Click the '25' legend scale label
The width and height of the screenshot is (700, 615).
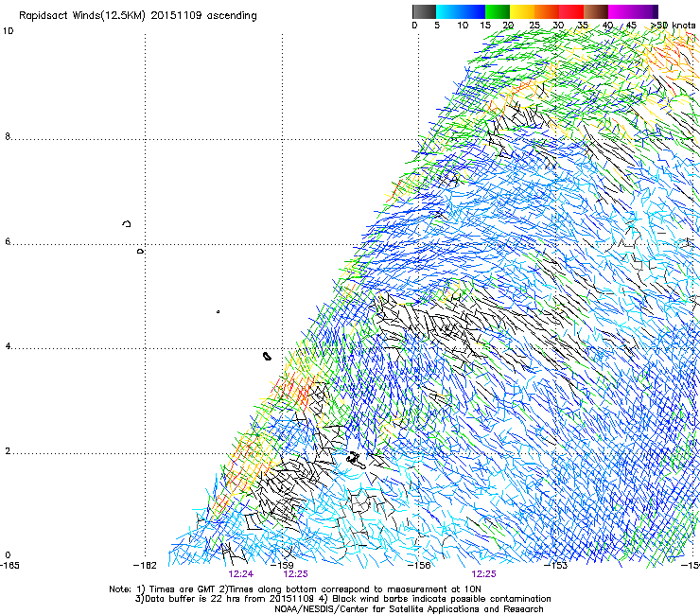[x=534, y=26]
